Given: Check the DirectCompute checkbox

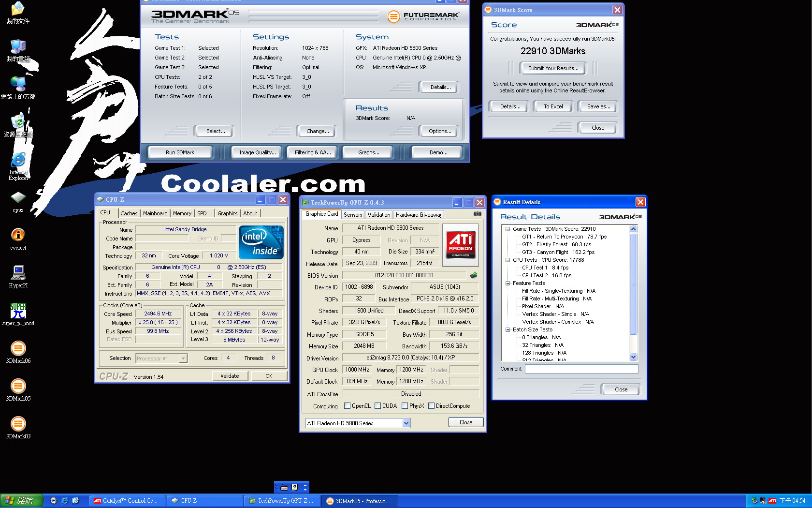Looking at the screenshot, I should pos(431,406).
